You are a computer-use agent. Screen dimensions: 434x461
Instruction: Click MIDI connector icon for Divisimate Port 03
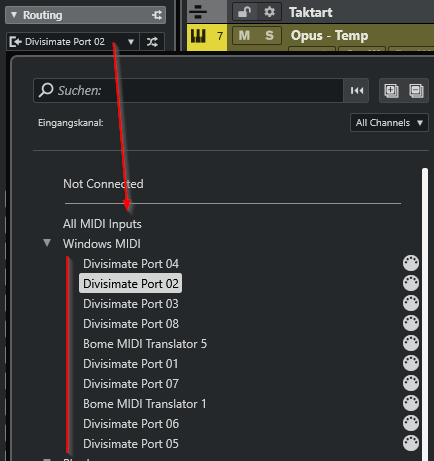pos(411,303)
